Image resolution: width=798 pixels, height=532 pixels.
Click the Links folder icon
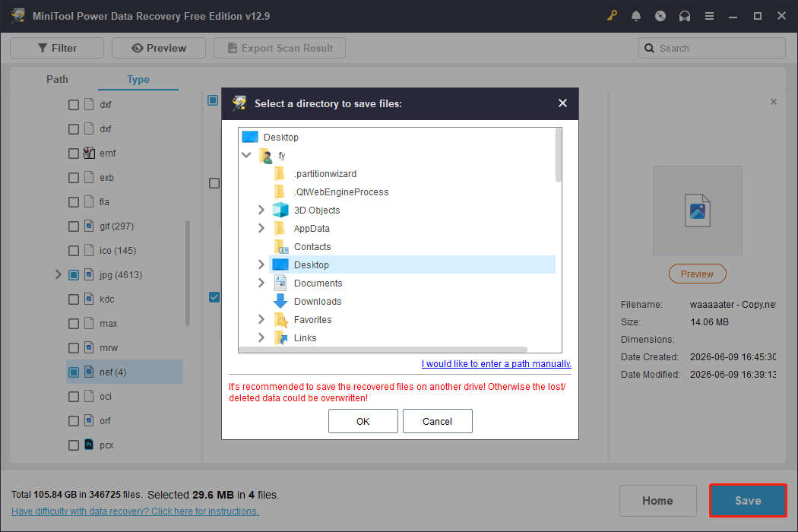point(280,337)
